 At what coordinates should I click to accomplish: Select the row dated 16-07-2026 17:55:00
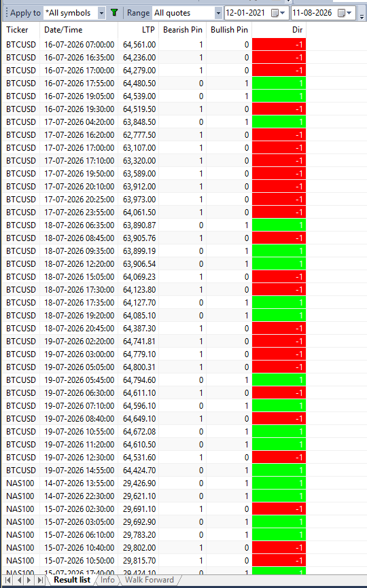pos(154,84)
